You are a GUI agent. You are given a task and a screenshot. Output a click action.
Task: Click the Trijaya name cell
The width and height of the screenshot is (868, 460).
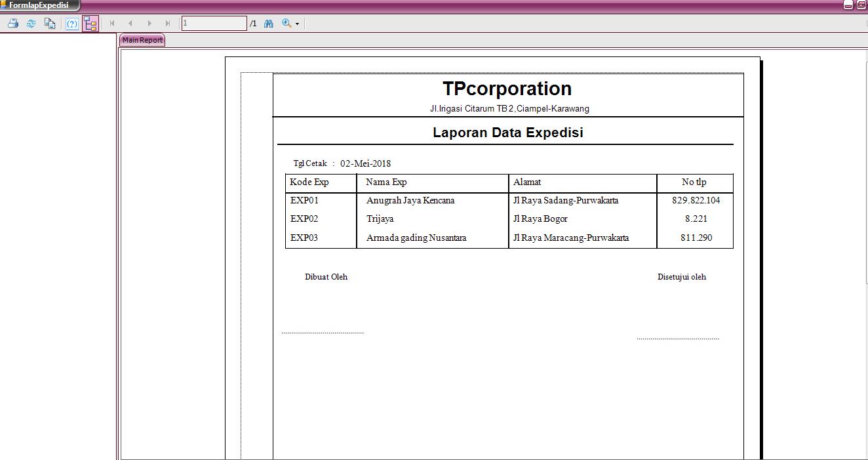380,219
